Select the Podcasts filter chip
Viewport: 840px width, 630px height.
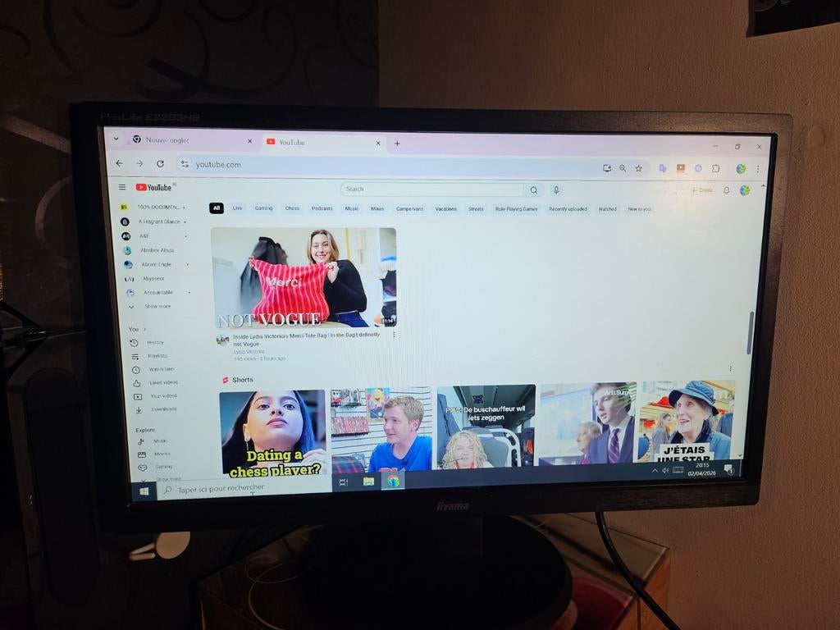coord(322,208)
